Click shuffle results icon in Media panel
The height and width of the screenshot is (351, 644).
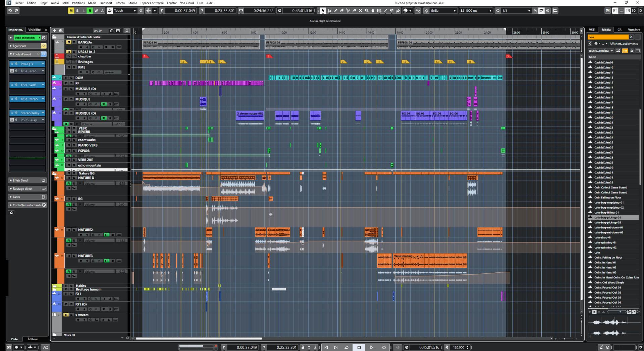(618, 51)
